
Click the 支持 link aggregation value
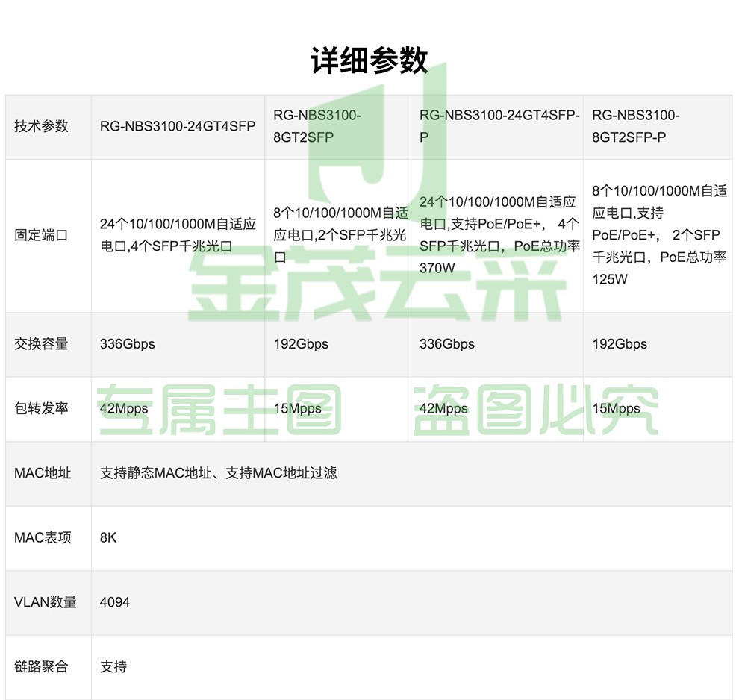[x=113, y=666]
